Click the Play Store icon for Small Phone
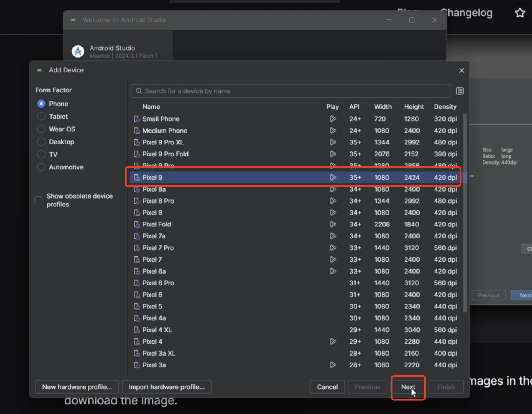The image size is (532, 414). pos(333,119)
